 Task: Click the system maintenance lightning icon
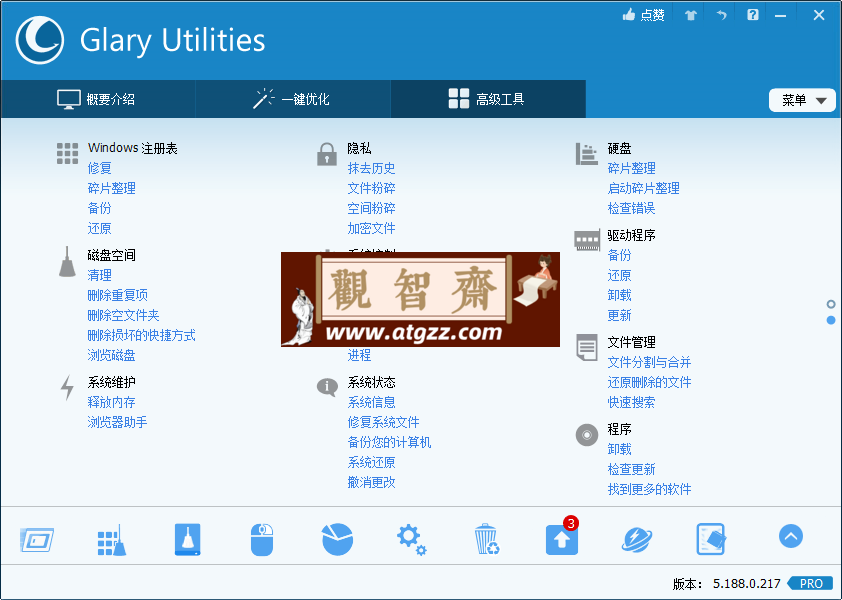67,387
